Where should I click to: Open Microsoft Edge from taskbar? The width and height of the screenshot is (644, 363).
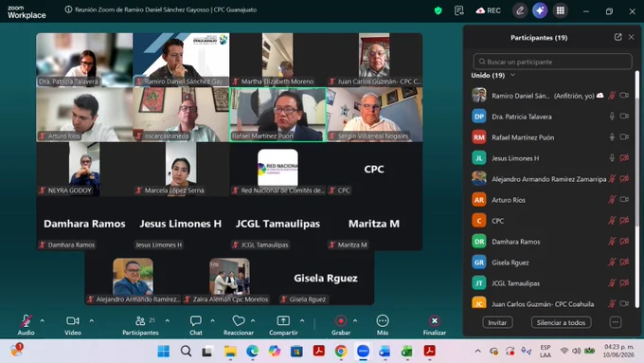tap(252, 352)
